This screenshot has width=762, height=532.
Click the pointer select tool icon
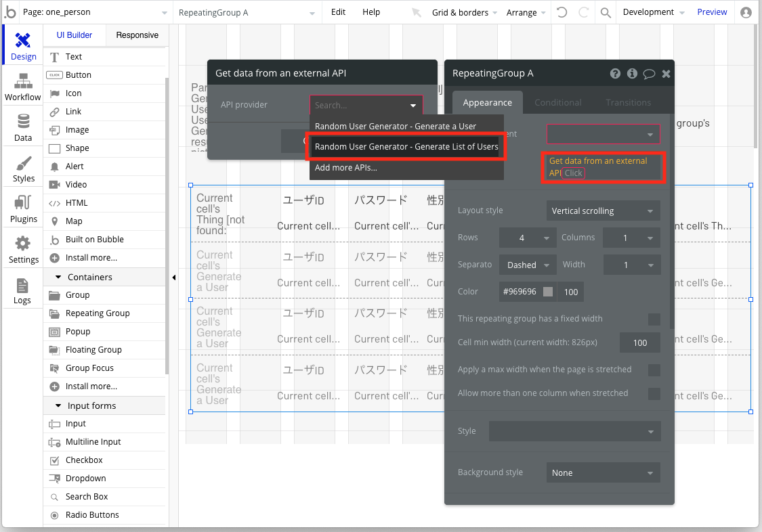coord(417,12)
